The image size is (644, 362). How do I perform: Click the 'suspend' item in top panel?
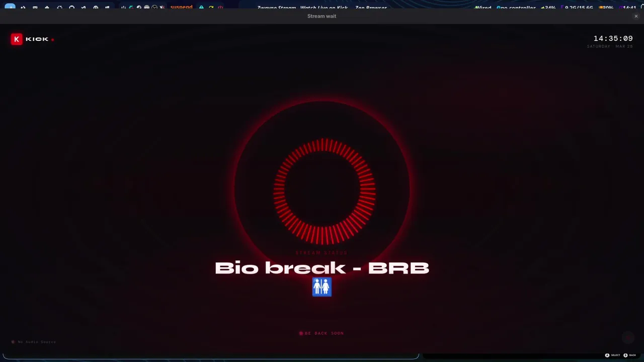tap(181, 8)
